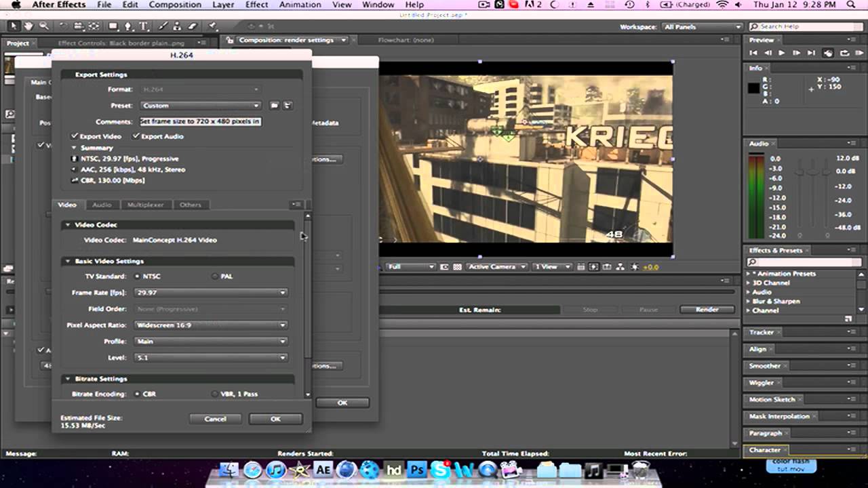Jump to first frame in Preview panel
This screenshot has height=488, width=868.
pyautogui.click(x=754, y=53)
